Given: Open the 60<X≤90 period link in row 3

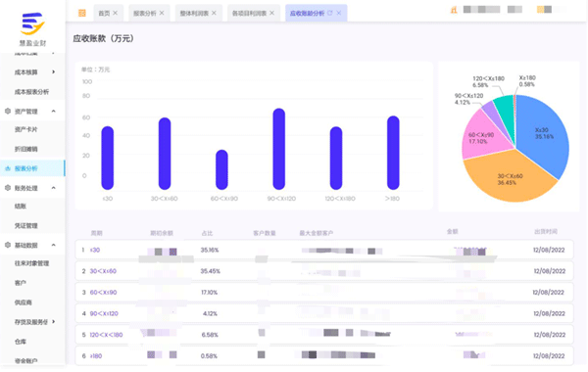Looking at the screenshot, I should pyautogui.click(x=103, y=292).
